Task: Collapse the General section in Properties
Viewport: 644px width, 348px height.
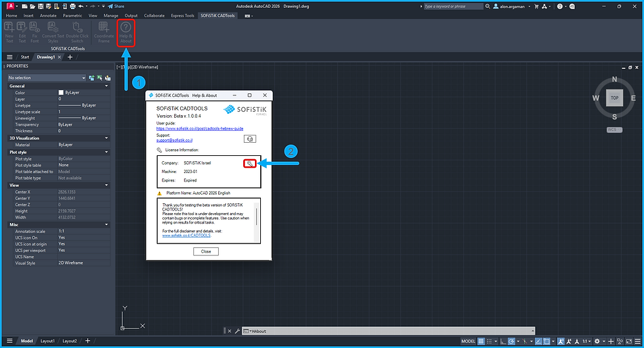Action: 106,86
